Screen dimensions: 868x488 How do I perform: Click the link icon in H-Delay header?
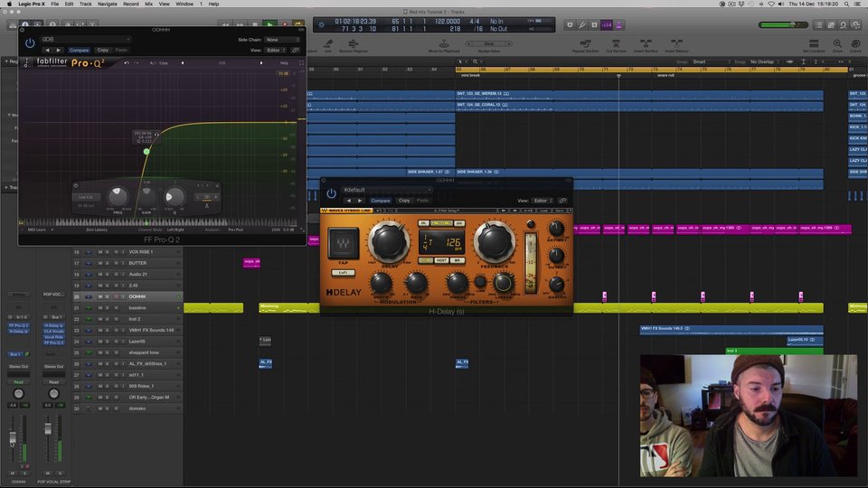pyautogui.click(x=562, y=201)
